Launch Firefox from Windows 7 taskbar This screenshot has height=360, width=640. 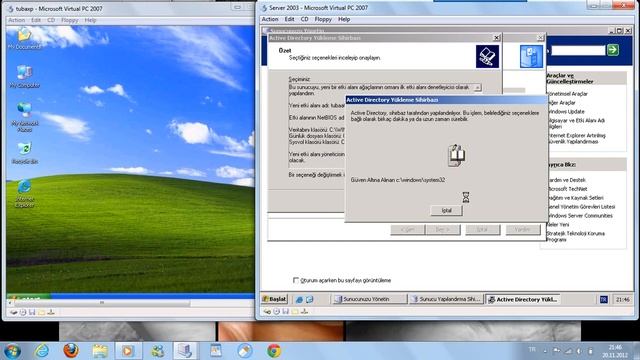pyautogui.click(x=71, y=351)
